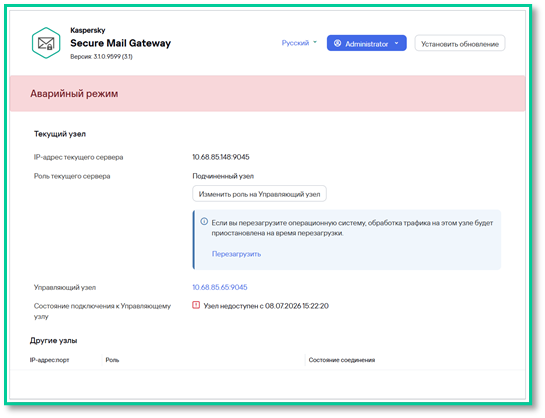Click the Secure Mail Gateway title

click(x=121, y=43)
